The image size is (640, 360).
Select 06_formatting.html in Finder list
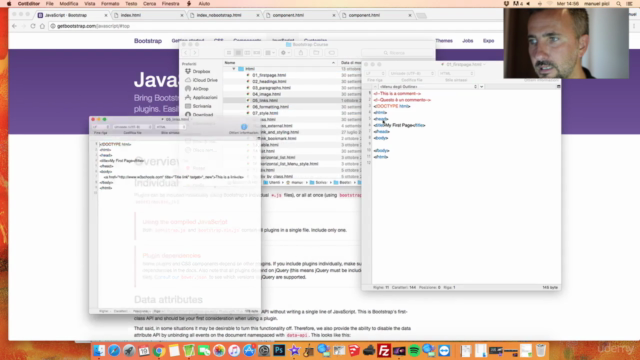[x=270, y=107]
